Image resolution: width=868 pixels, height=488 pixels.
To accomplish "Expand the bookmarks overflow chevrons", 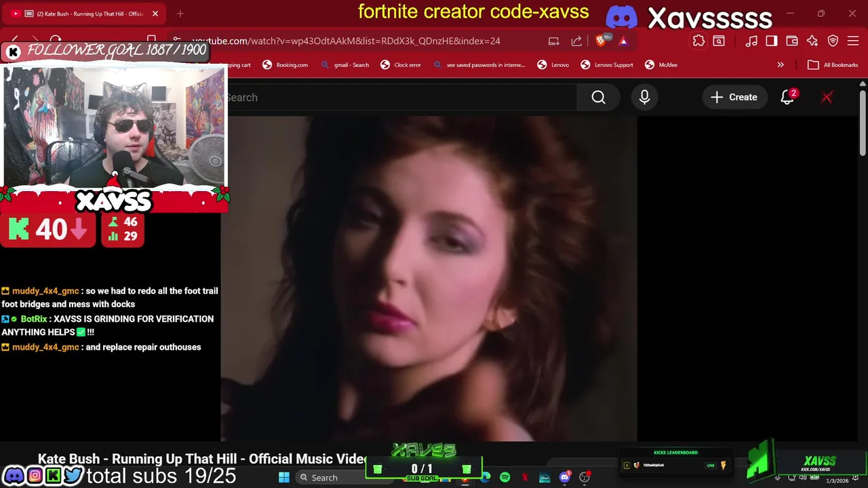I will [x=781, y=65].
